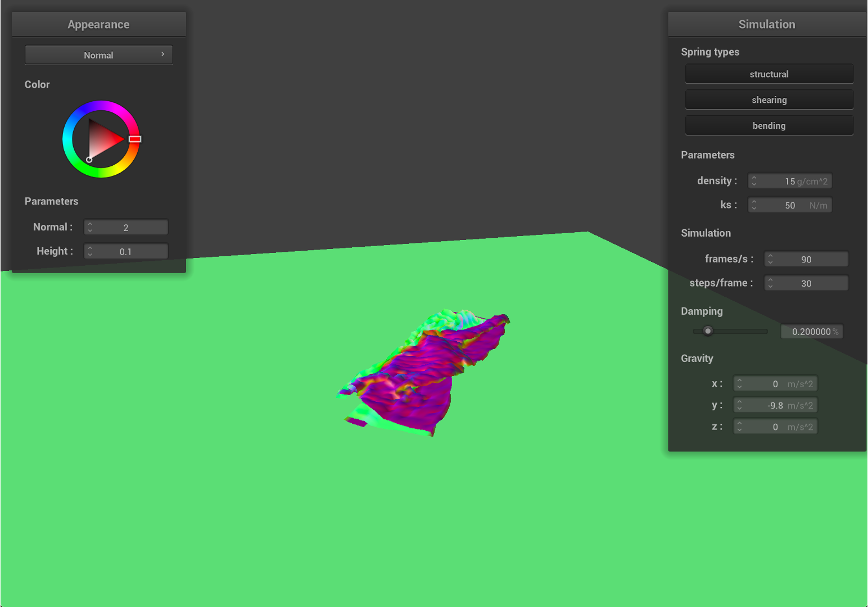This screenshot has width=868, height=607.
Task: Click the gravity y stepper arrows
Action: 740,405
